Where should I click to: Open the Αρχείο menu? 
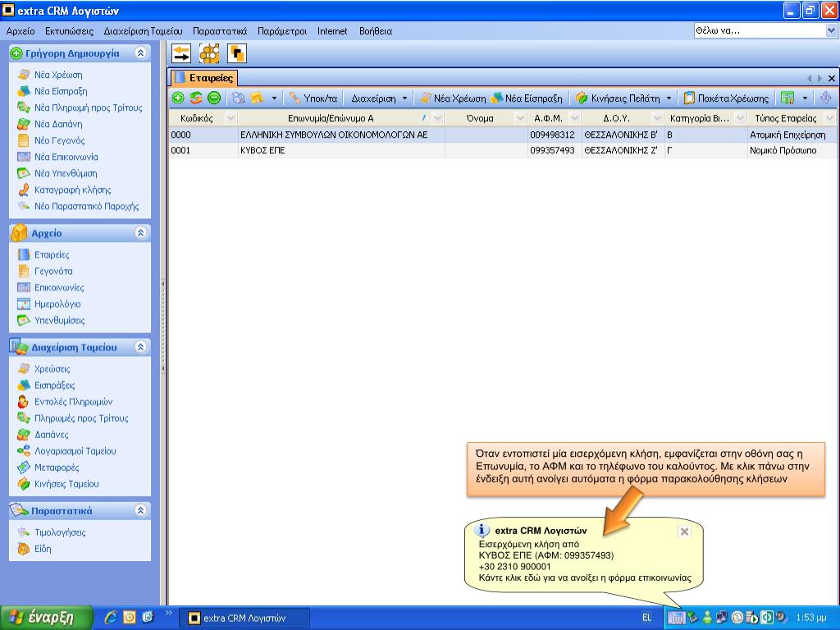pos(21,31)
